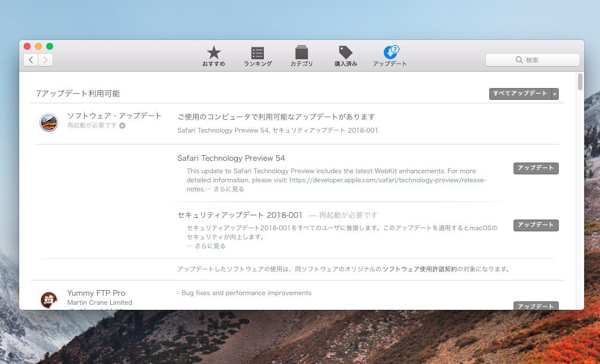Collapse the 再起動が必要です disclosure arrow
This screenshot has height=364, width=600.
tap(122, 125)
